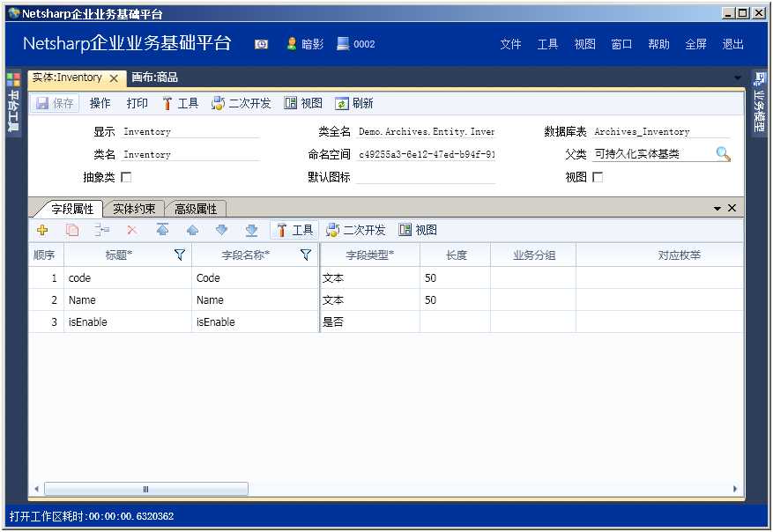Select the code title cell
Image resolution: width=773 pixels, height=532 pixels.
pyautogui.click(x=128, y=277)
